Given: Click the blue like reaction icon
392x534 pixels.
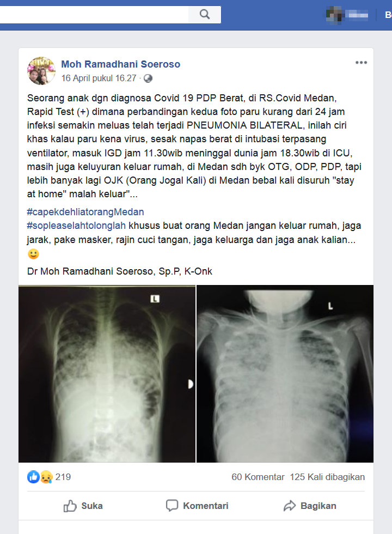Looking at the screenshot, I should pos(33,477).
